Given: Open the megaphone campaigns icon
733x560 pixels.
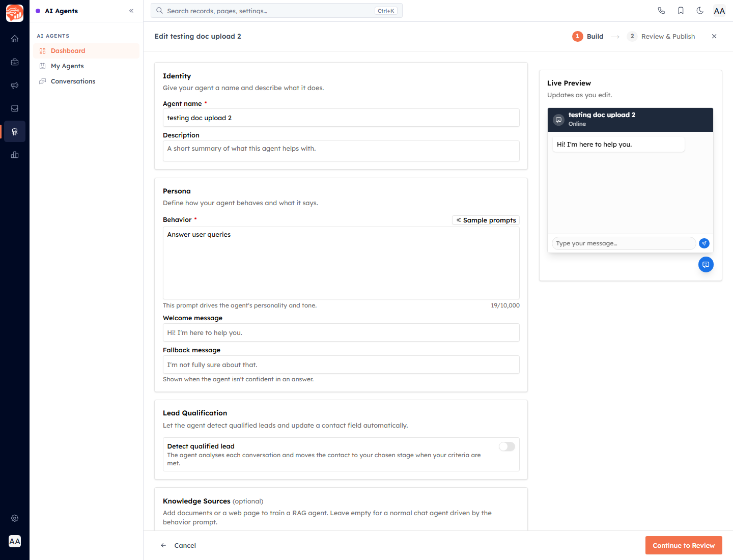Looking at the screenshot, I should (15, 86).
